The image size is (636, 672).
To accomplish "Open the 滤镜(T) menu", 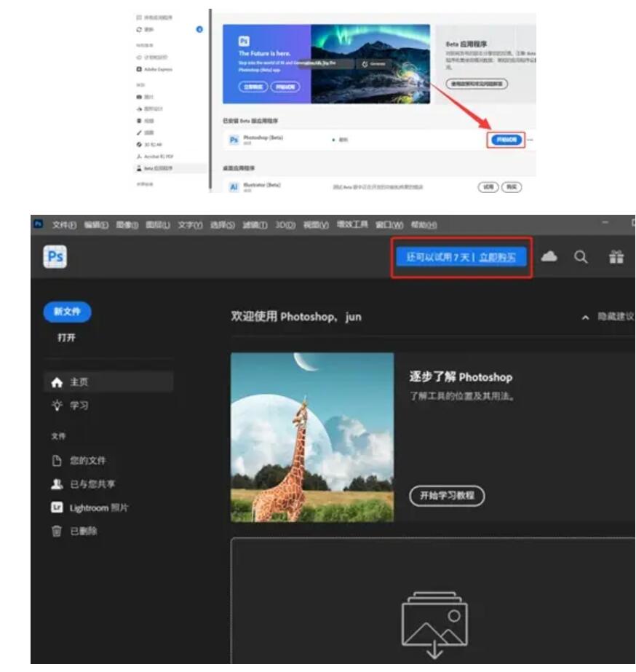I will pyautogui.click(x=255, y=224).
